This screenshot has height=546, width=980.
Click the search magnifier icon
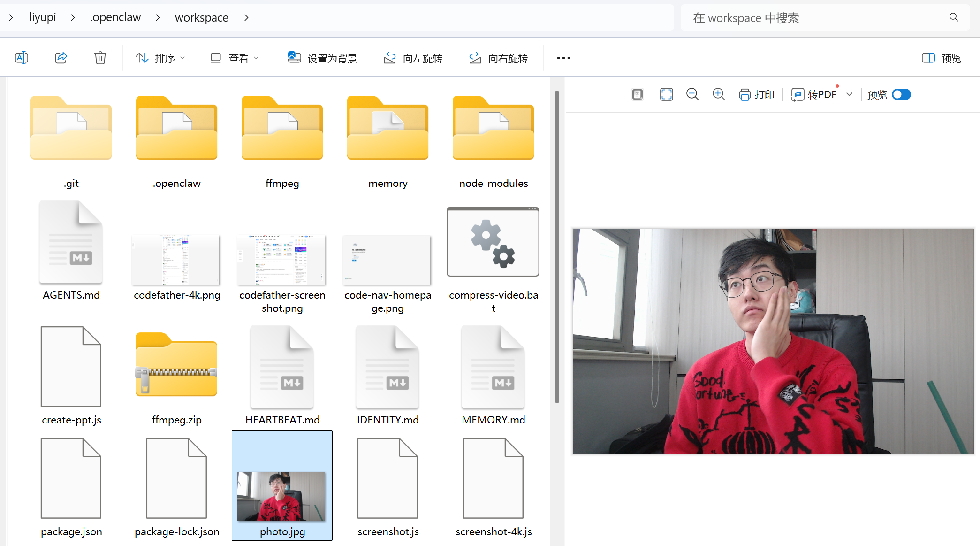[954, 17]
